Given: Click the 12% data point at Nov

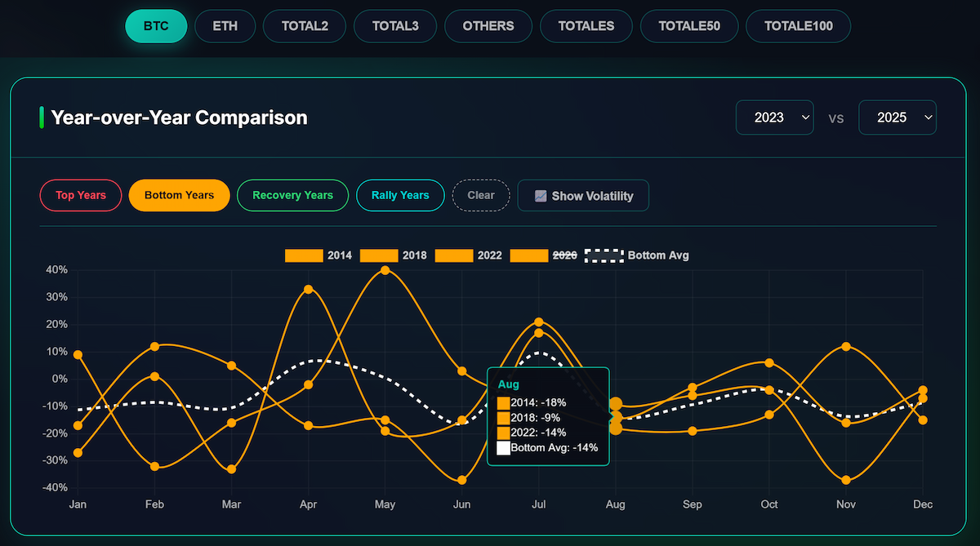Looking at the screenshot, I should [x=846, y=346].
